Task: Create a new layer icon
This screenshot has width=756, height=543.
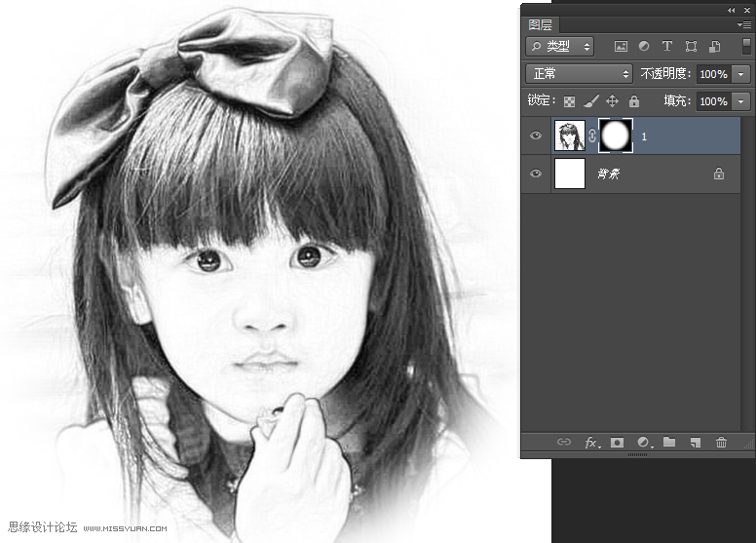Action: (x=696, y=443)
